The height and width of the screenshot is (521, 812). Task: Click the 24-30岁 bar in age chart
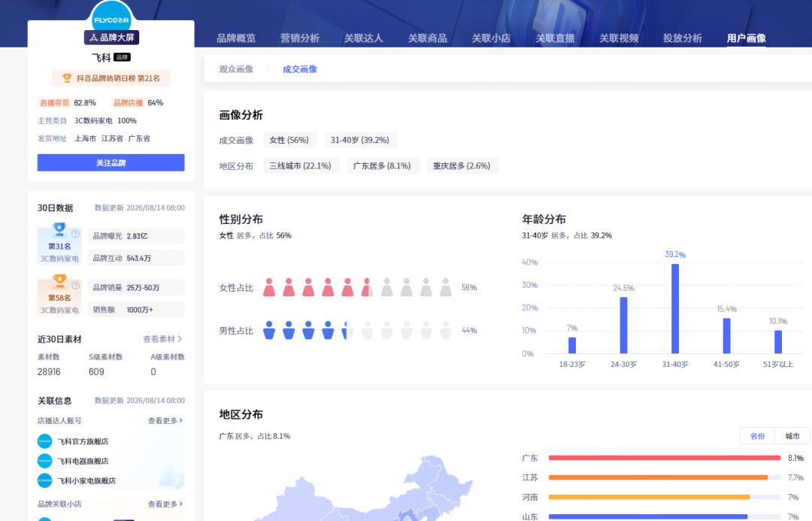point(623,326)
